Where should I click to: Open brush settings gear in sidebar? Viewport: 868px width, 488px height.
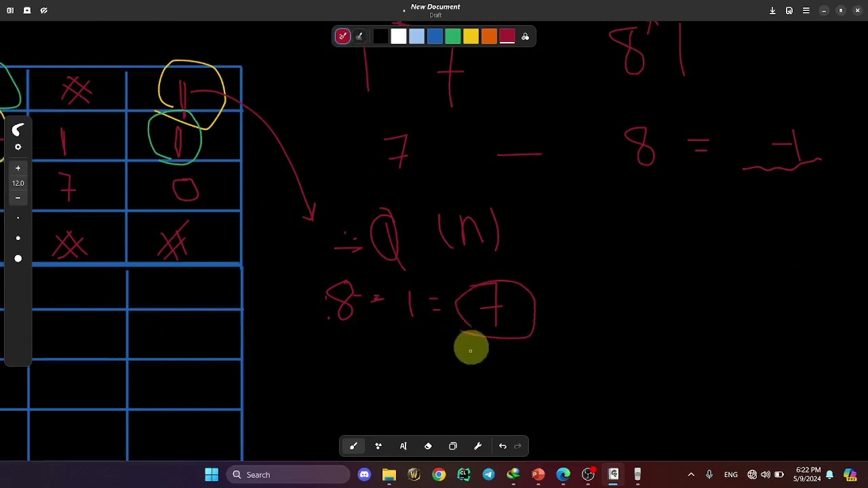pos(18,147)
